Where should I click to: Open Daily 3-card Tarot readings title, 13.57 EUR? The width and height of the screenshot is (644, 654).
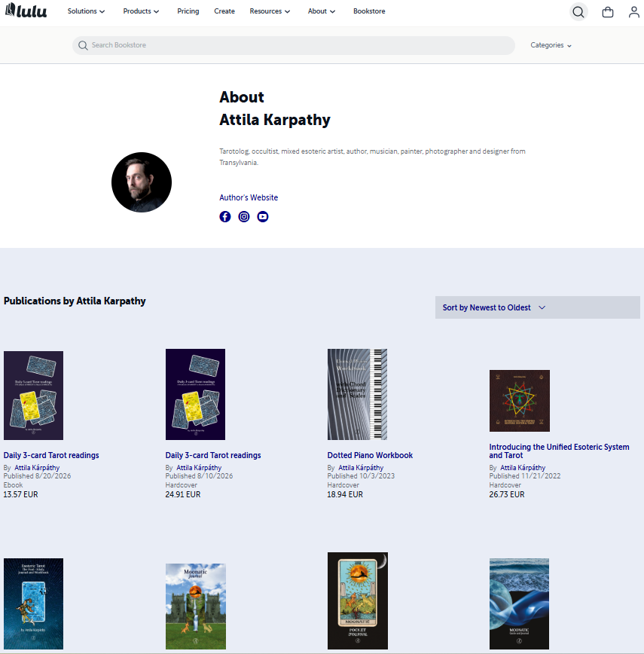coord(51,455)
